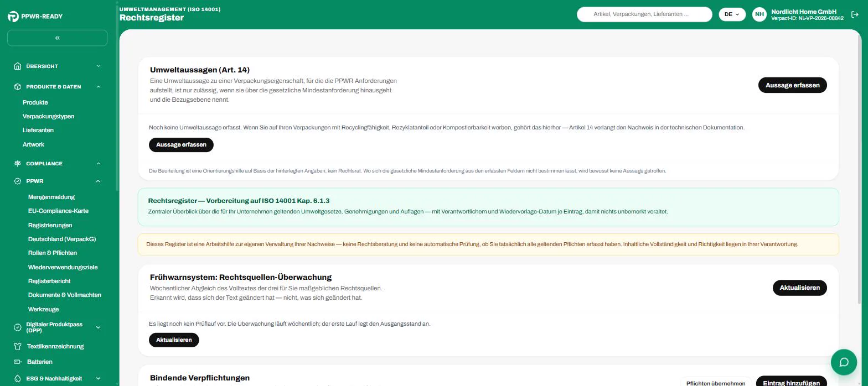Select Wiederverwendungsziele menu item
Viewport: 868px width, 386px height.
[63, 267]
